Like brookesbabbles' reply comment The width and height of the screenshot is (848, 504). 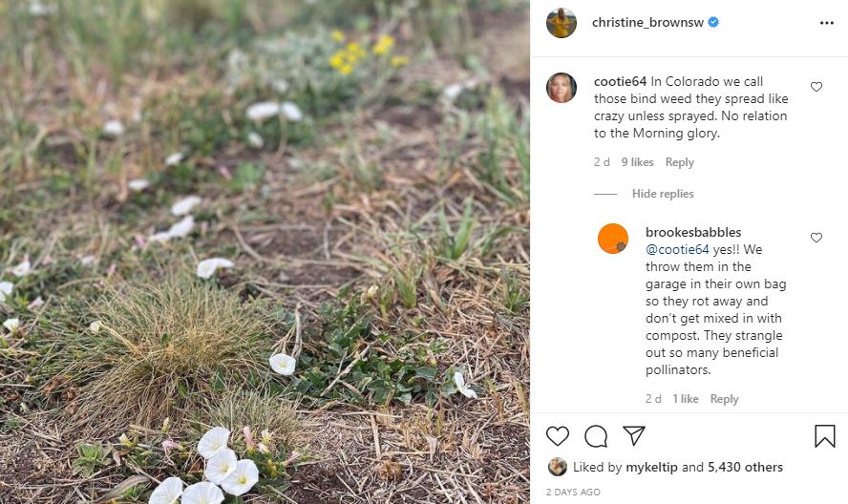816,238
